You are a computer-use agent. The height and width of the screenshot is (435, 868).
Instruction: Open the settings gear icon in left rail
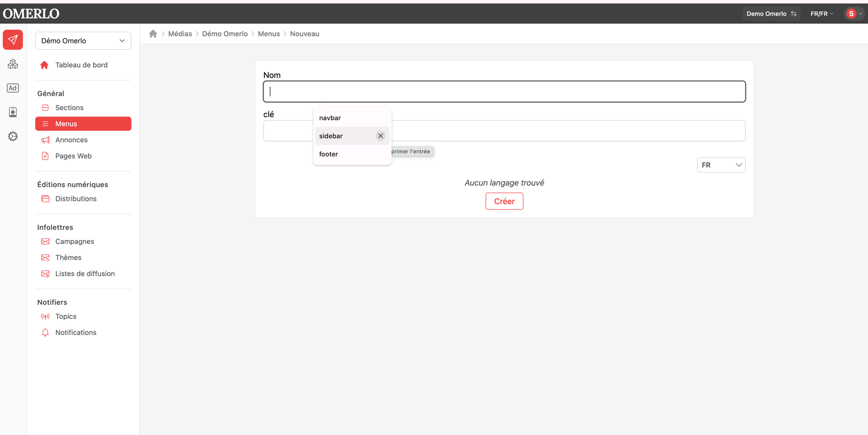(13, 136)
